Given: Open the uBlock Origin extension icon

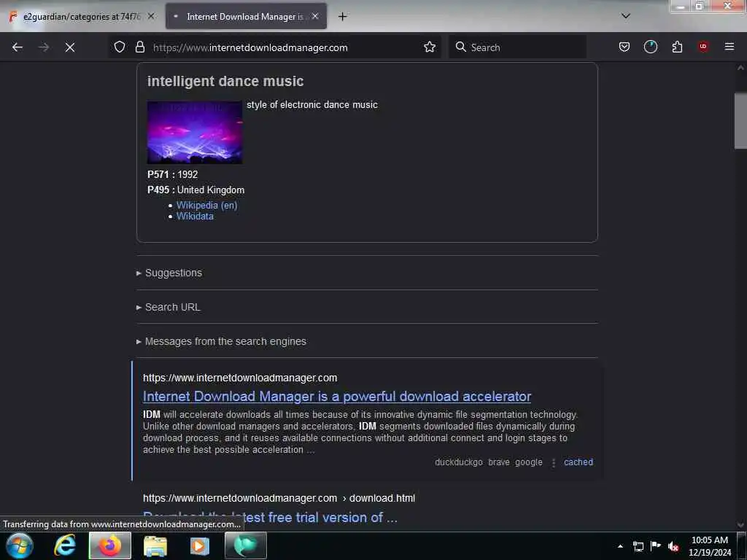Looking at the screenshot, I should [703, 46].
